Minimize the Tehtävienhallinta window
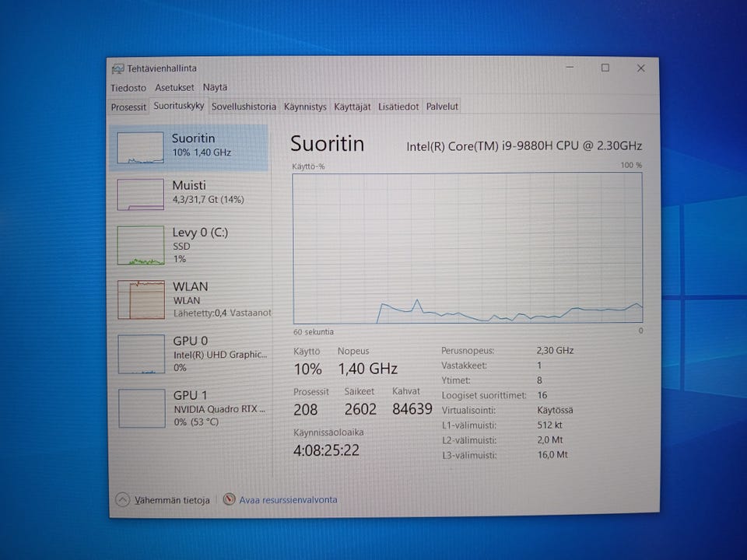 (570, 68)
